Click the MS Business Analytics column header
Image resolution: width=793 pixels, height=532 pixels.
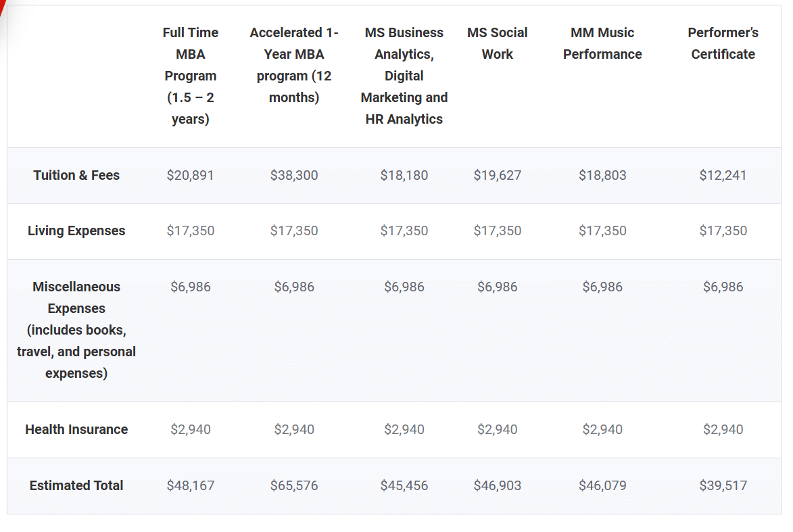pos(404,76)
